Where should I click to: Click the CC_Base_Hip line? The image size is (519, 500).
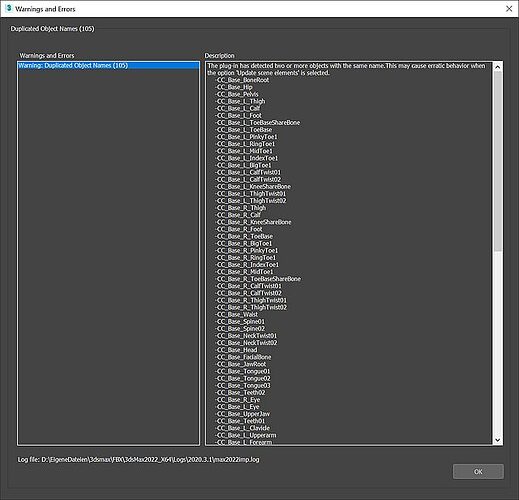(x=234, y=87)
